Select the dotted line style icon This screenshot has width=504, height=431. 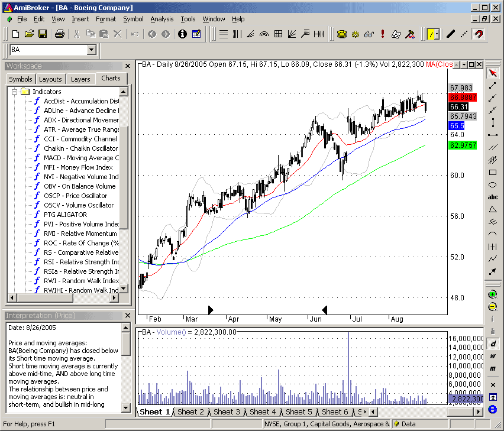tap(464, 34)
